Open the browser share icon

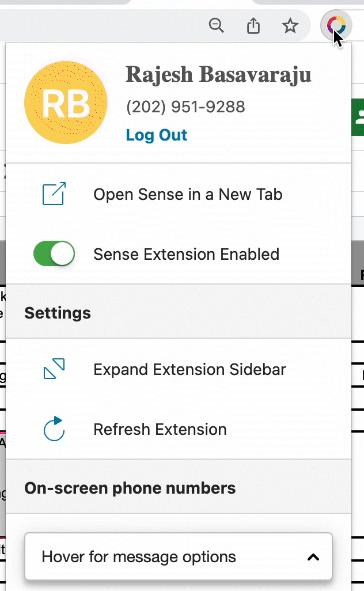coord(253,25)
